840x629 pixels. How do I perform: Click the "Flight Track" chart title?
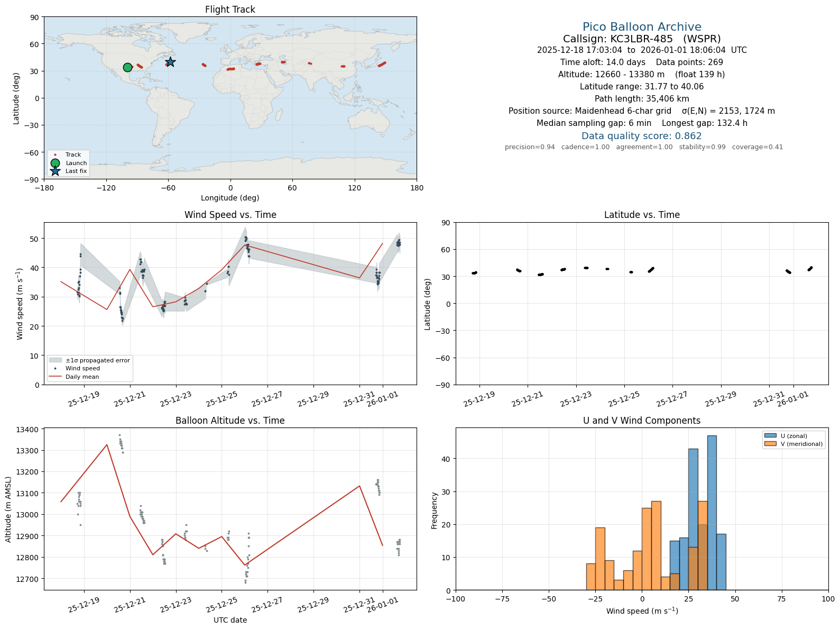tap(230, 10)
